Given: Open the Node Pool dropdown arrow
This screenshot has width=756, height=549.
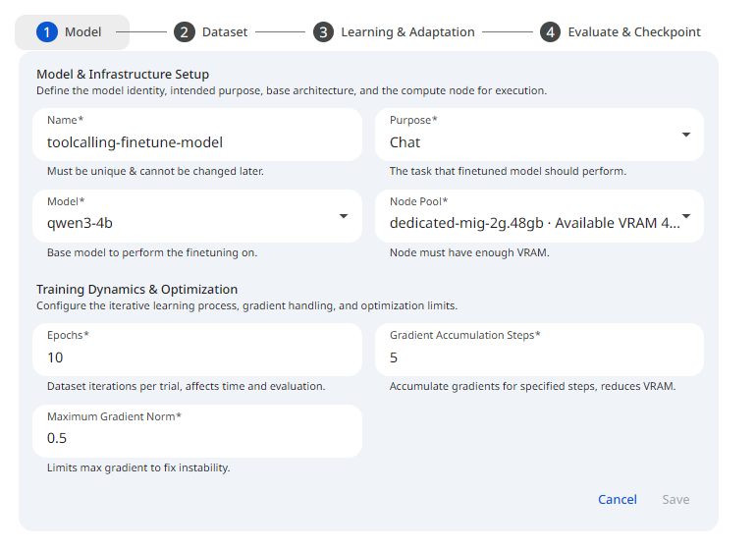Looking at the screenshot, I should coord(685,216).
